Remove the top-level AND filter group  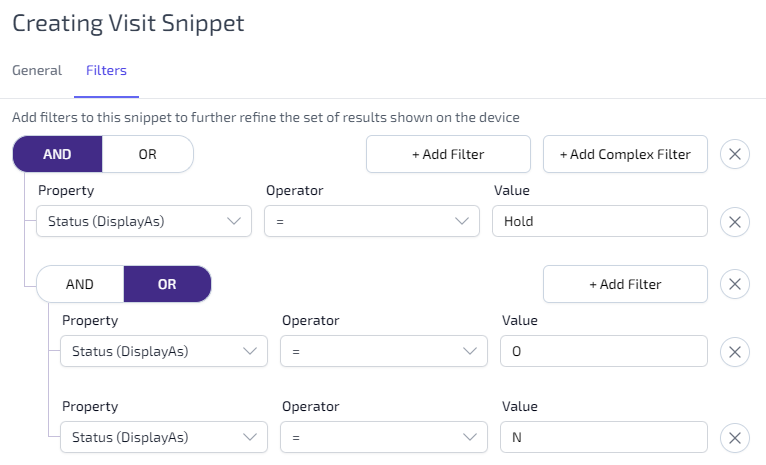click(x=735, y=154)
